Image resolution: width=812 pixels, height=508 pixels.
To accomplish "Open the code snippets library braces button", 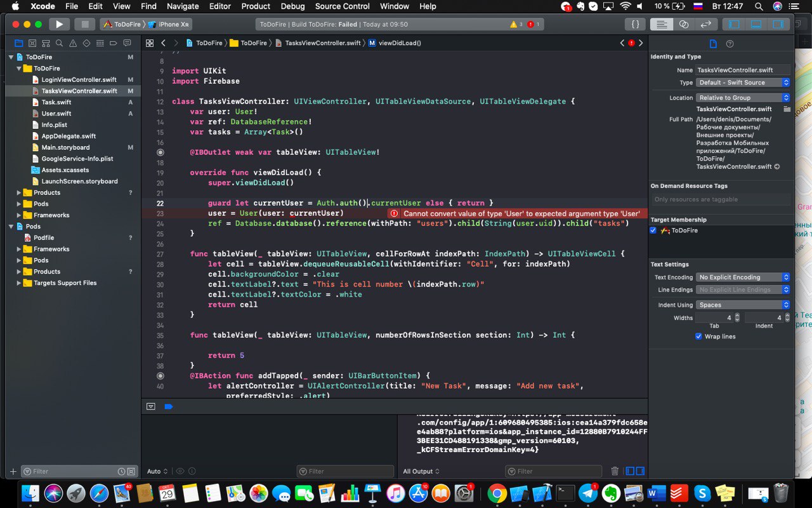I will (x=635, y=24).
